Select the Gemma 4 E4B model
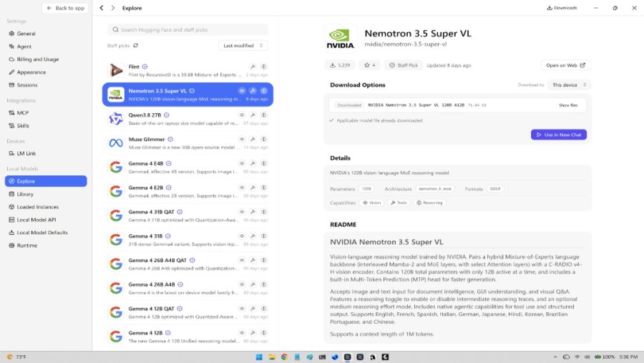The image size is (644, 363). coord(187,168)
